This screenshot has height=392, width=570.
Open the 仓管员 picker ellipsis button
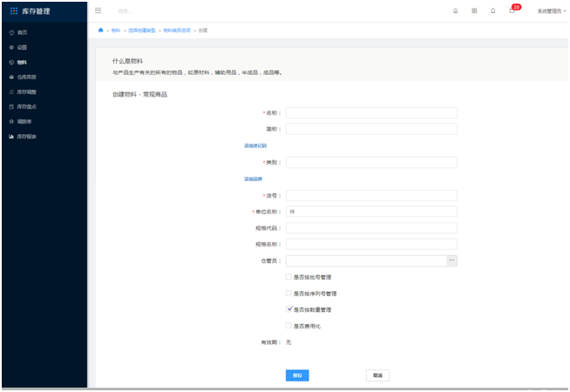pos(451,260)
